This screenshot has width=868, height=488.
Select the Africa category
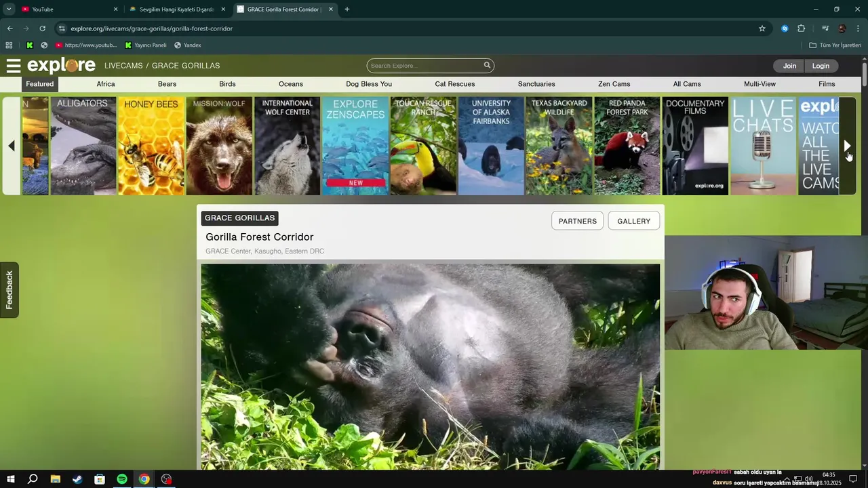coord(106,84)
